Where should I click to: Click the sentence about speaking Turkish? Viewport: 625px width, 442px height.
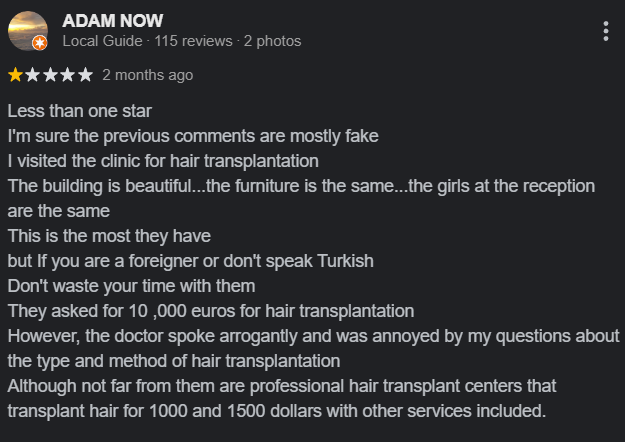click(x=191, y=261)
